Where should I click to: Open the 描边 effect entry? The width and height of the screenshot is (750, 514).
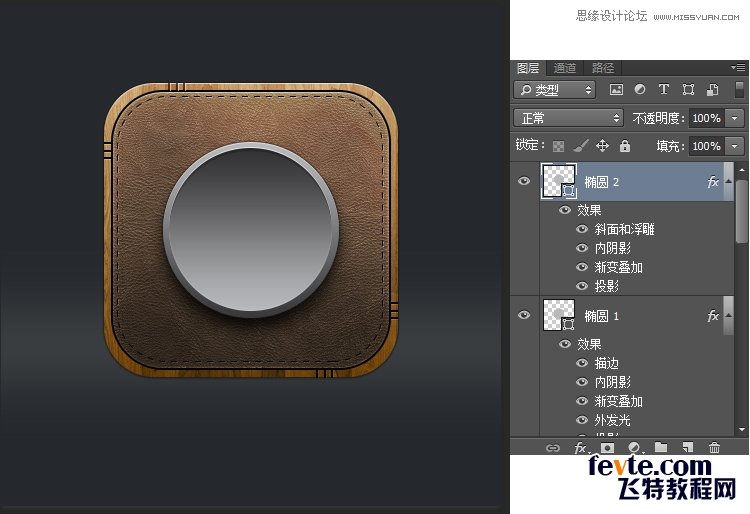click(x=607, y=363)
